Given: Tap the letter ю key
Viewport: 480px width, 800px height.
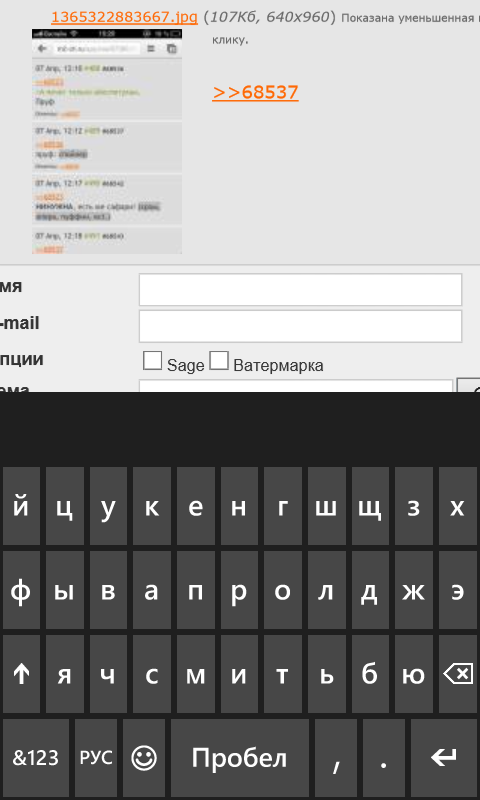Looking at the screenshot, I should click(414, 674).
